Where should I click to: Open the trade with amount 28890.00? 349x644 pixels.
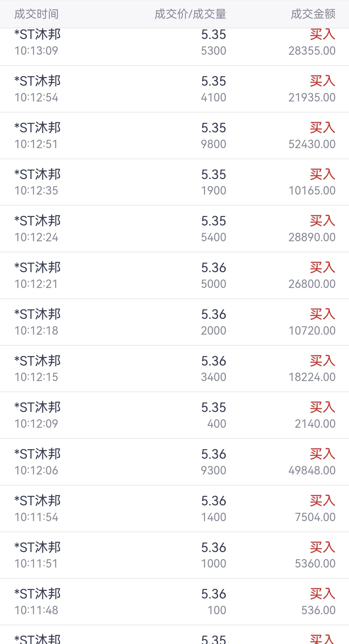[174, 229]
